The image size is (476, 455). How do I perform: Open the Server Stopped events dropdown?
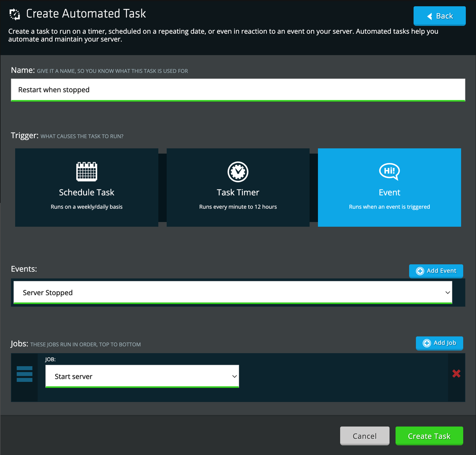pyautogui.click(x=231, y=293)
